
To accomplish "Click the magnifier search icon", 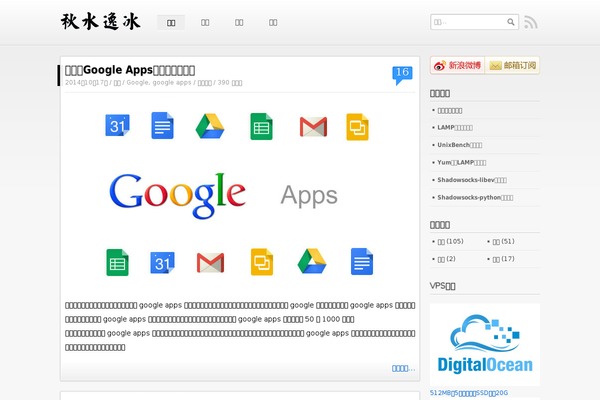I will tap(511, 22).
